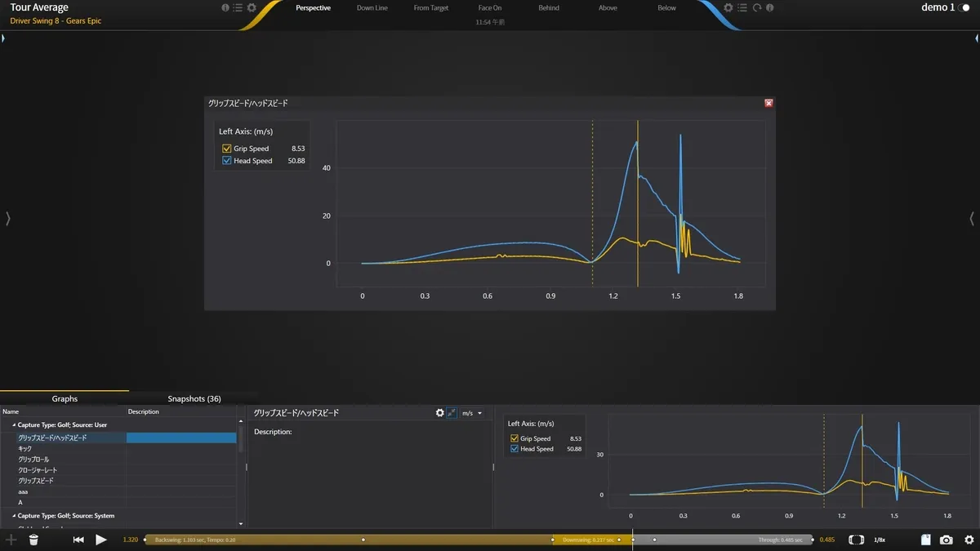Image resolution: width=980 pixels, height=551 pixels.
Task: Open graph settings gear in description panel
Action: [439, 413]
